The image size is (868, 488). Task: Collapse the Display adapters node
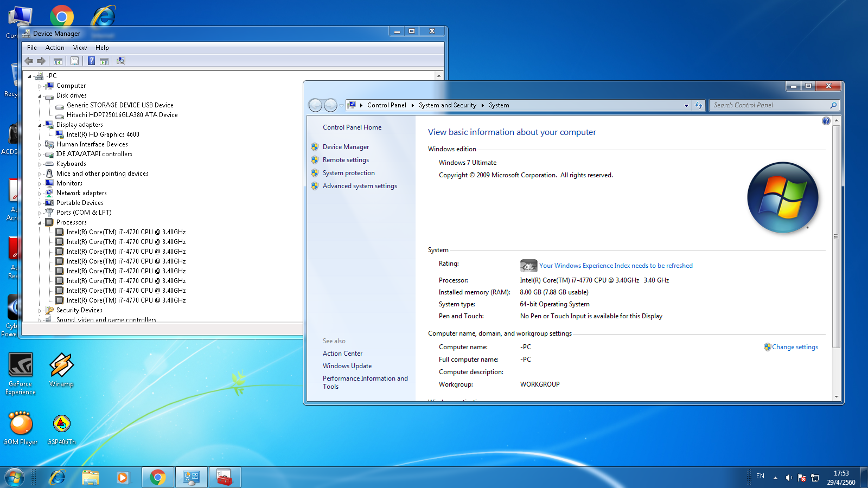tap(40, 125)
